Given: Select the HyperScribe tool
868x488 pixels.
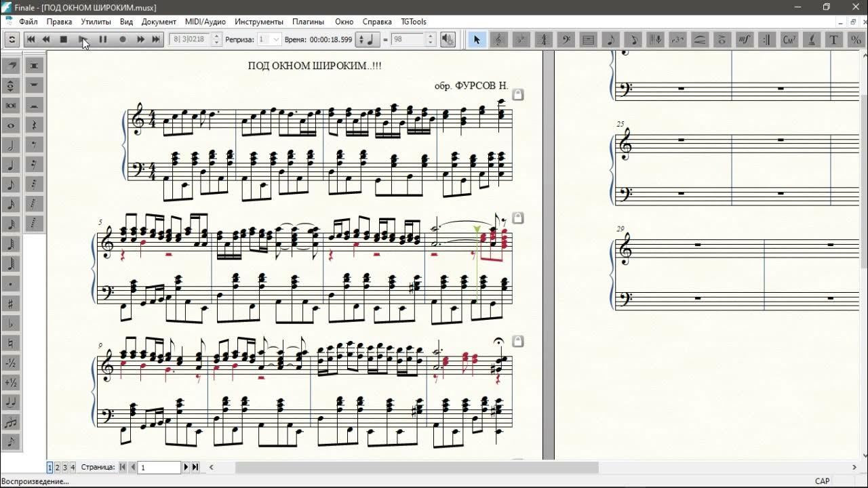Looking at the screenshot, I should pos(656,39).
